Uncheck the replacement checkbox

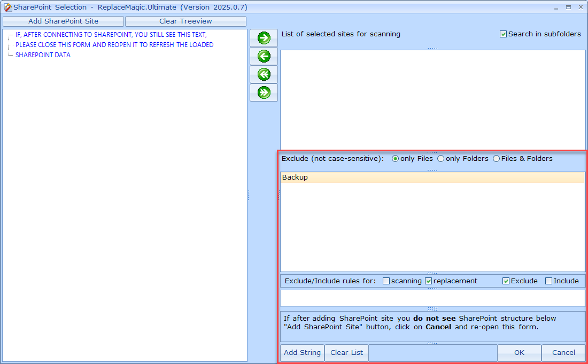[x=428, y=281]
